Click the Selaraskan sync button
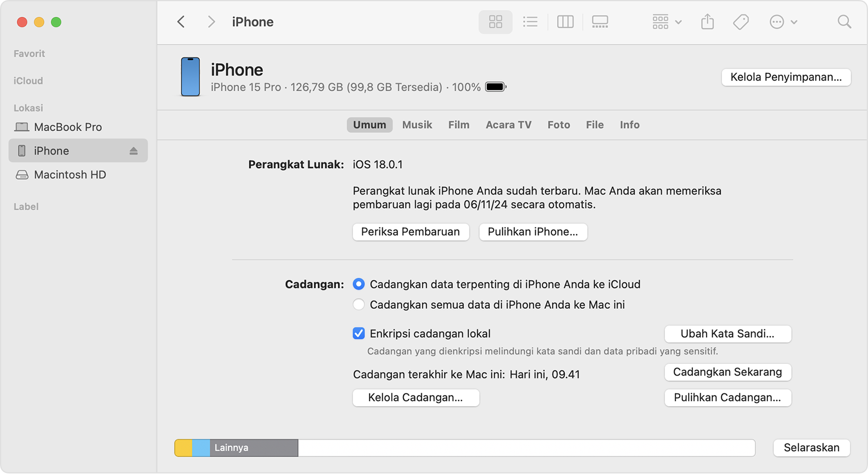 811,448
